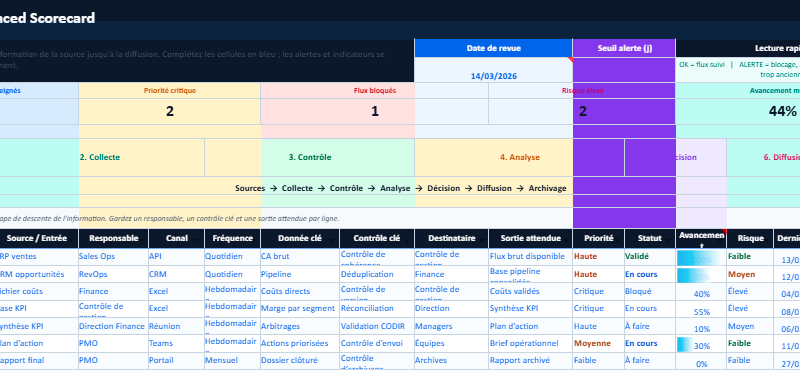Select the Validation CODIR cell

click(x=377, y=326)
